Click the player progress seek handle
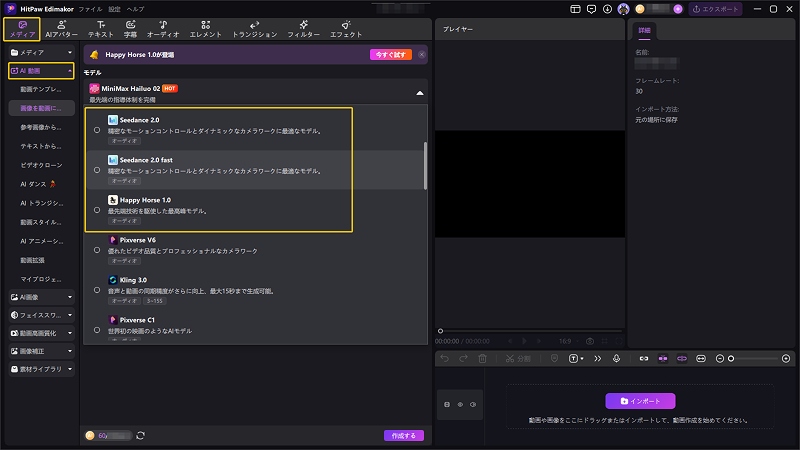 click(440, 331)
